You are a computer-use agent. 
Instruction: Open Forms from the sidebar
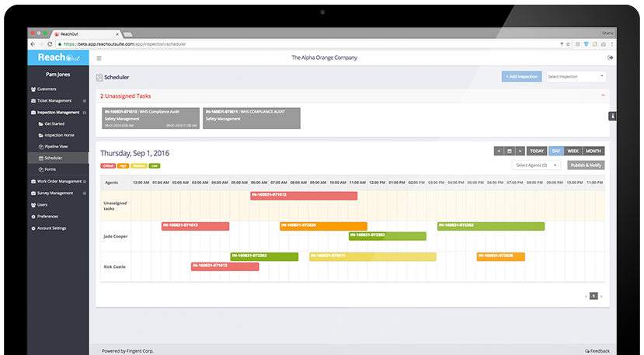(x=50, y=169)
